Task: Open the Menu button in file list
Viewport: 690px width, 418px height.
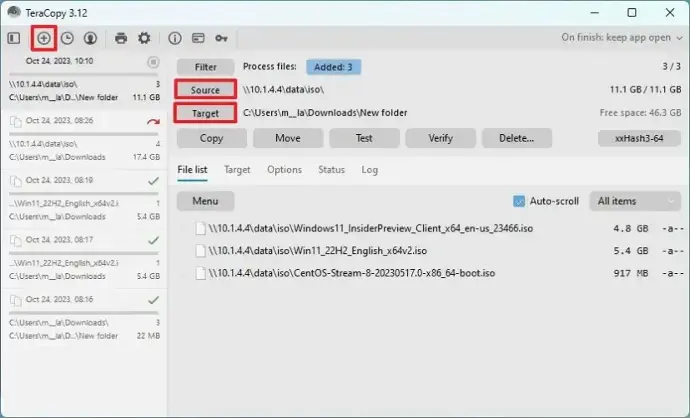Action: coord(206,202)
